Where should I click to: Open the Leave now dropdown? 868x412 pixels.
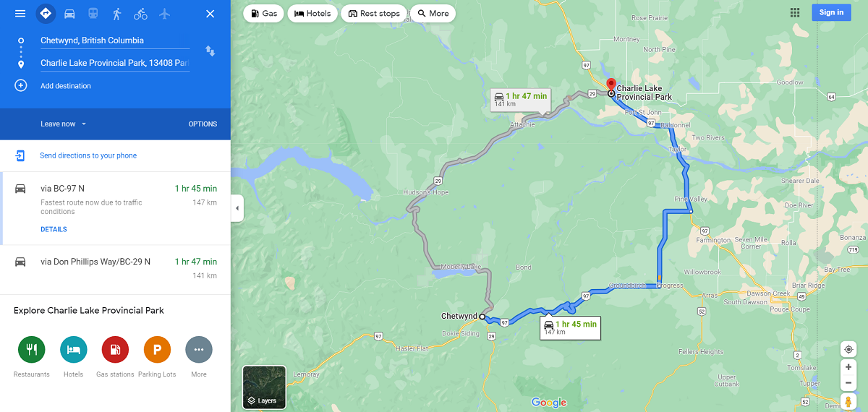click(64, 124)
